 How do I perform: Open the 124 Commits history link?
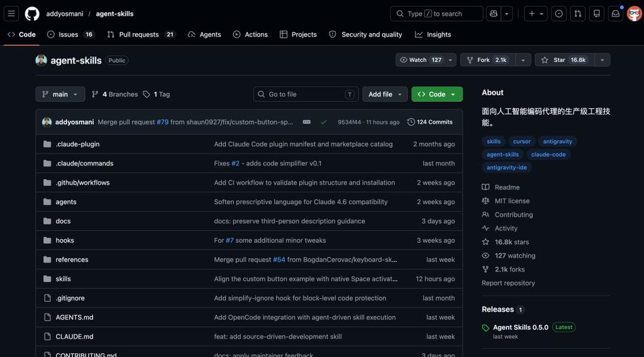(430, 122)
